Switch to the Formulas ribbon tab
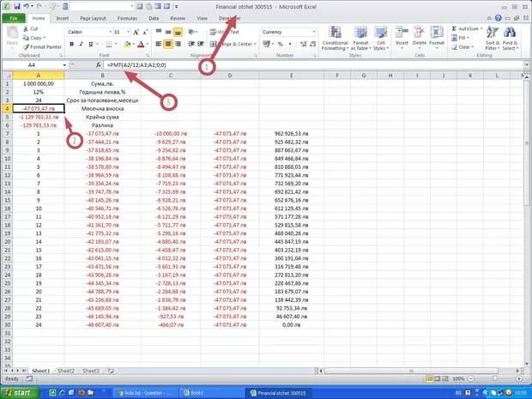 [126, 17]
